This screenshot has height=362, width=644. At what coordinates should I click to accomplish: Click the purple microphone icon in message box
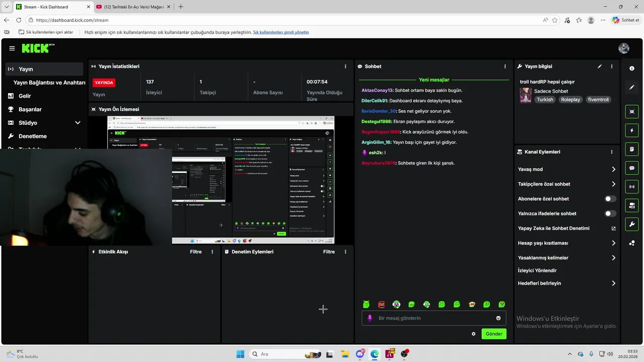click(370, 318)
